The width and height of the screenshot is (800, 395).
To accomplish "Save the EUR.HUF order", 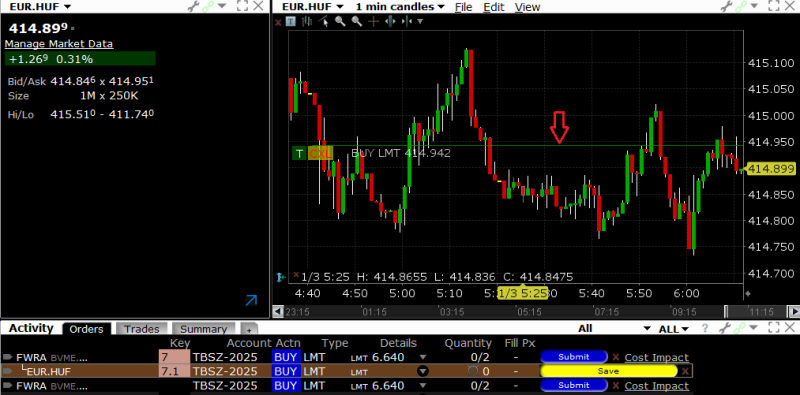I will point(608,371).
